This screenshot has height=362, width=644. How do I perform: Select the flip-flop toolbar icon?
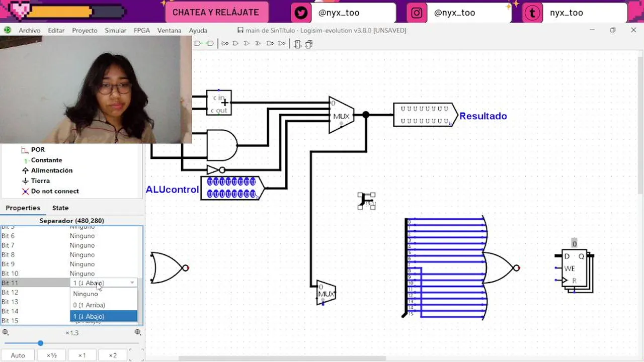click(x=298, y=44)
